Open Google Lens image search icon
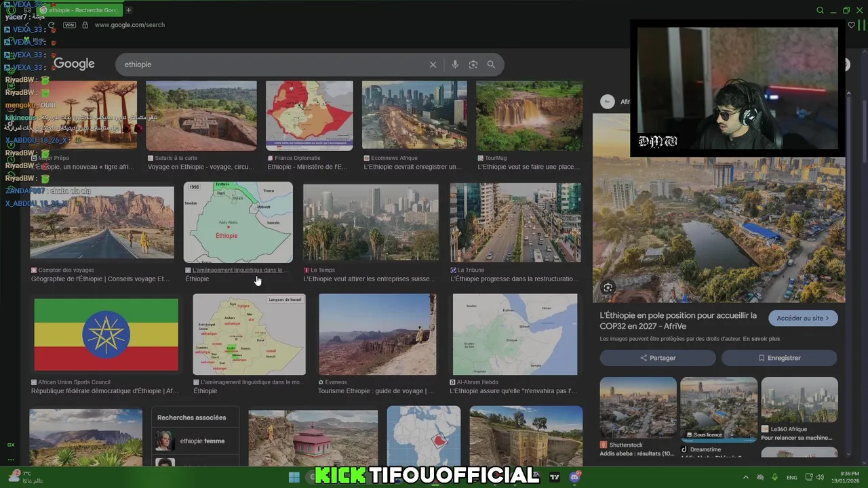The height and width of the screenshot is (488, 868). pos(473,64)
